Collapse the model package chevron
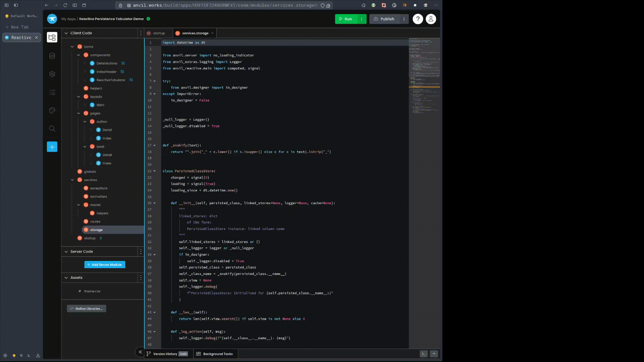644x362 pixels. coord(78,205)
